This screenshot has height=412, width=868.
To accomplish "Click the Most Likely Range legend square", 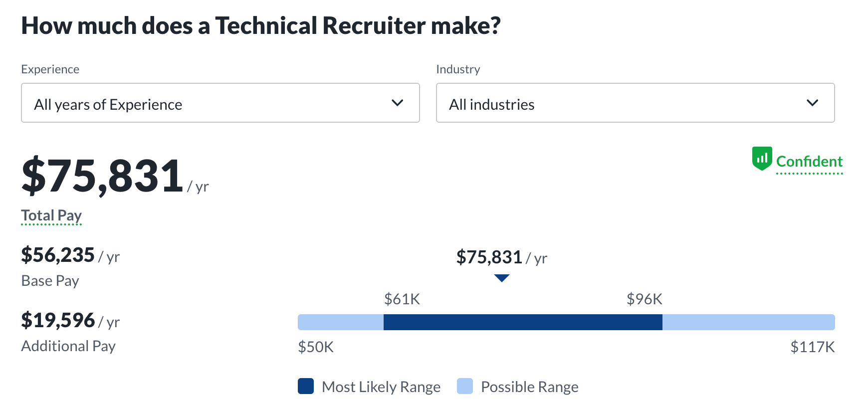I will click(305, 386).
